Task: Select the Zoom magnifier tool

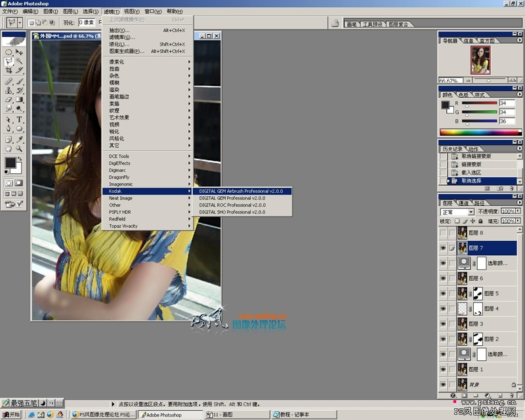Action: (19, 149)
